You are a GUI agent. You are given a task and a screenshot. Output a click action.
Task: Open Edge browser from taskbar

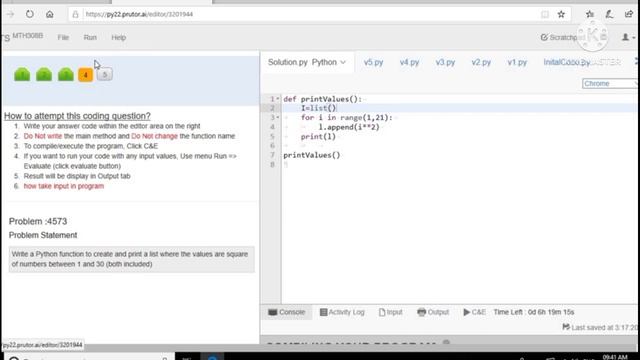pos(212,357)
